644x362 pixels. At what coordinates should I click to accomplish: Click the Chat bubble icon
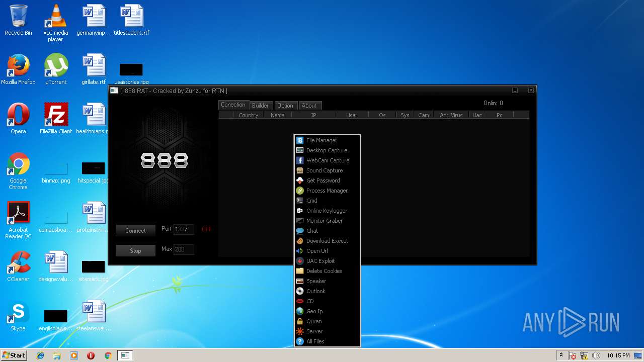click(300, 231)
